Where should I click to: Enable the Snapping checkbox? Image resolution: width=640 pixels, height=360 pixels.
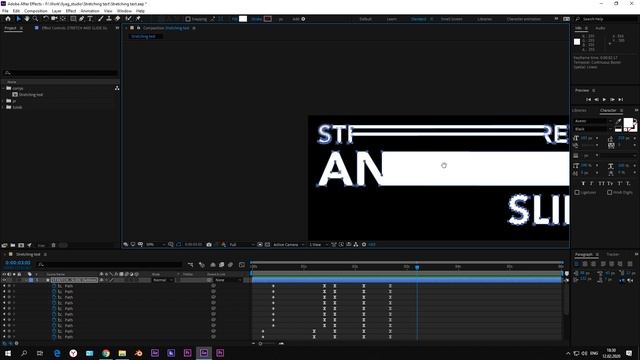tap(188, 19)
